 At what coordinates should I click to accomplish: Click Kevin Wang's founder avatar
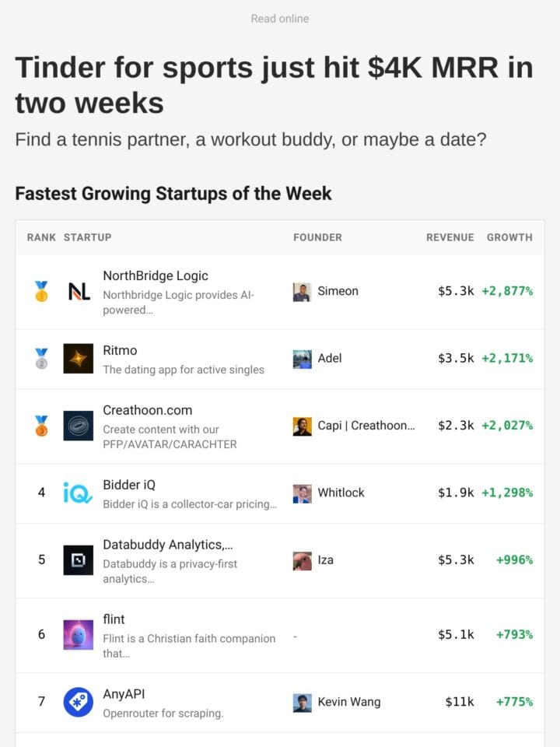pyautogui.click(x=302, y=703)
